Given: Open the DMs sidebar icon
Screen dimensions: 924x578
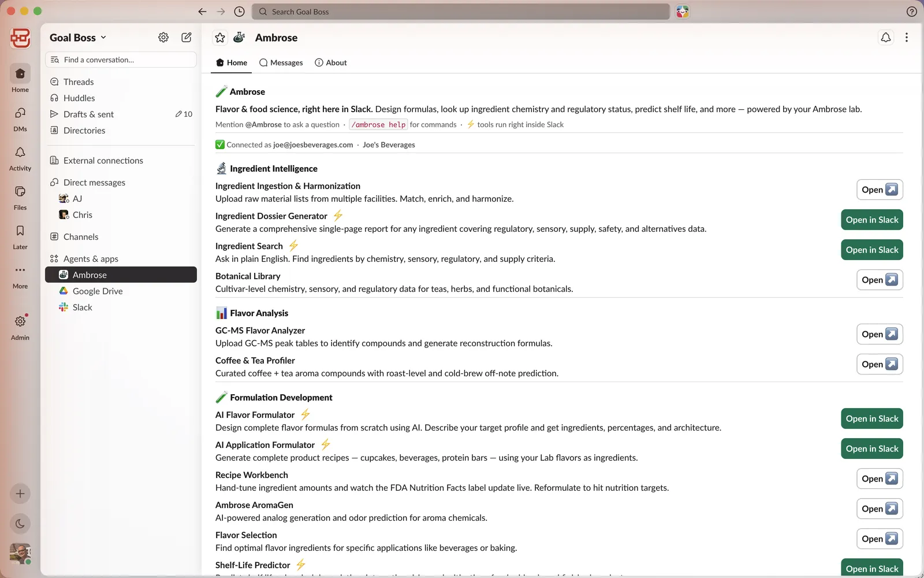Looking at the screenshot, I should [20, 113].
